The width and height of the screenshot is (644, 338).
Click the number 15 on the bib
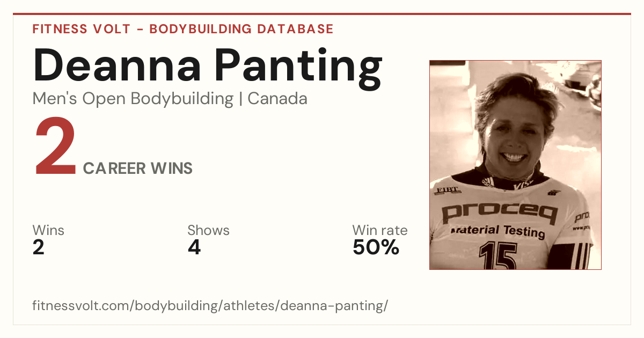click(499, 256)
